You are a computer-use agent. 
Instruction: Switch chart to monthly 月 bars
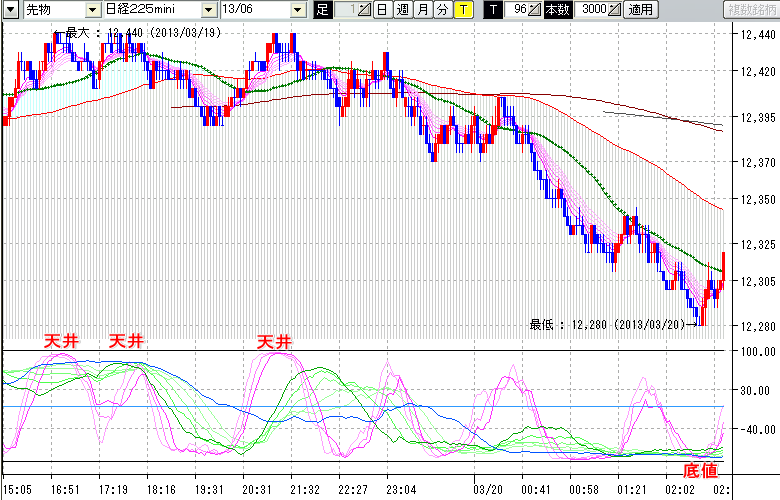pyautogui.click(x=423, y=10)
